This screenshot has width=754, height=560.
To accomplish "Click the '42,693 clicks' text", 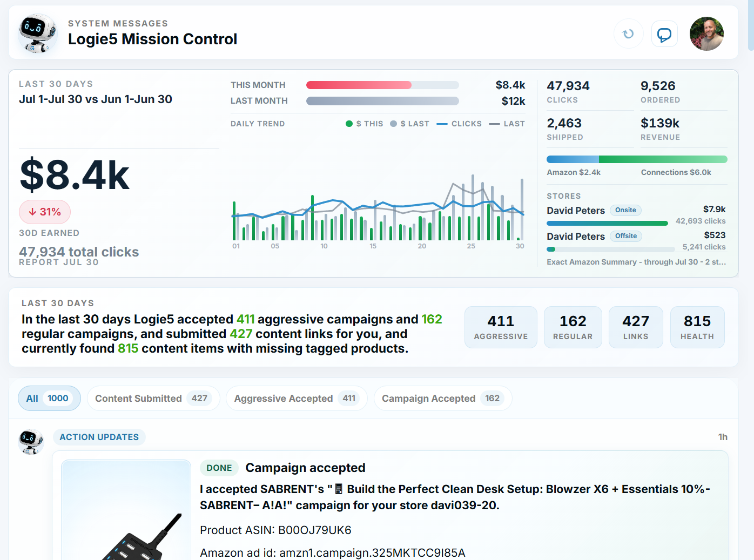I will 701,221.
